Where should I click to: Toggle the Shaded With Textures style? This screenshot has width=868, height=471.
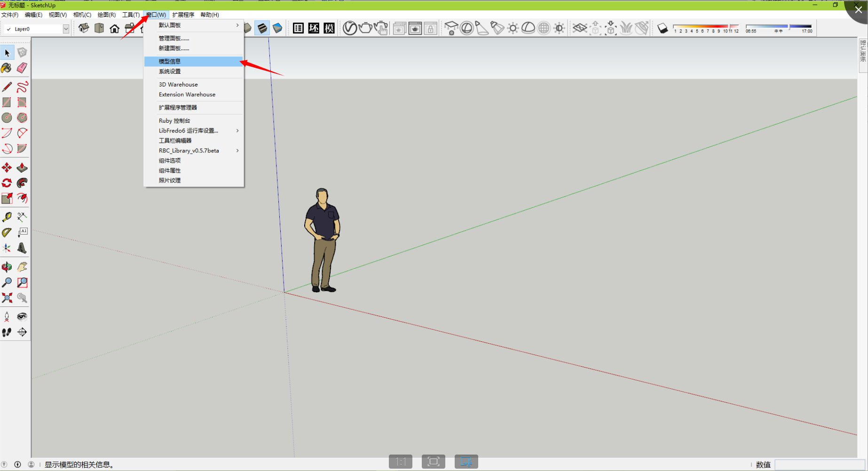pyautogui.click(x=262, y=28)
